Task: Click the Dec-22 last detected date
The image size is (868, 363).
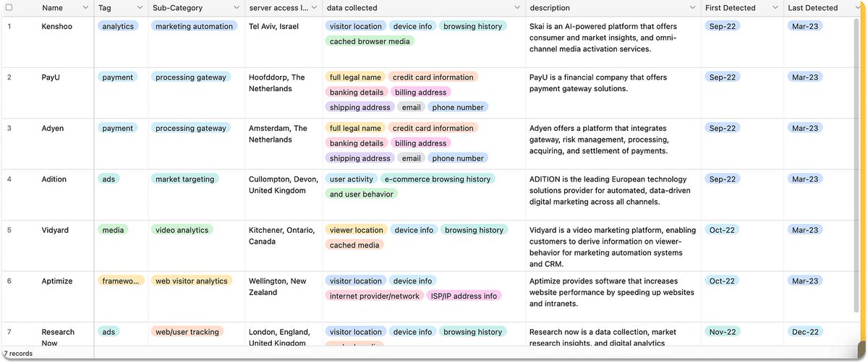Action: tap(805, 332)
